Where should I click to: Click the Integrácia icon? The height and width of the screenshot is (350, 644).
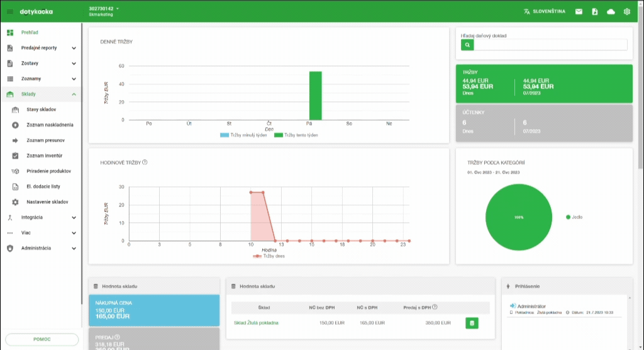10,218
